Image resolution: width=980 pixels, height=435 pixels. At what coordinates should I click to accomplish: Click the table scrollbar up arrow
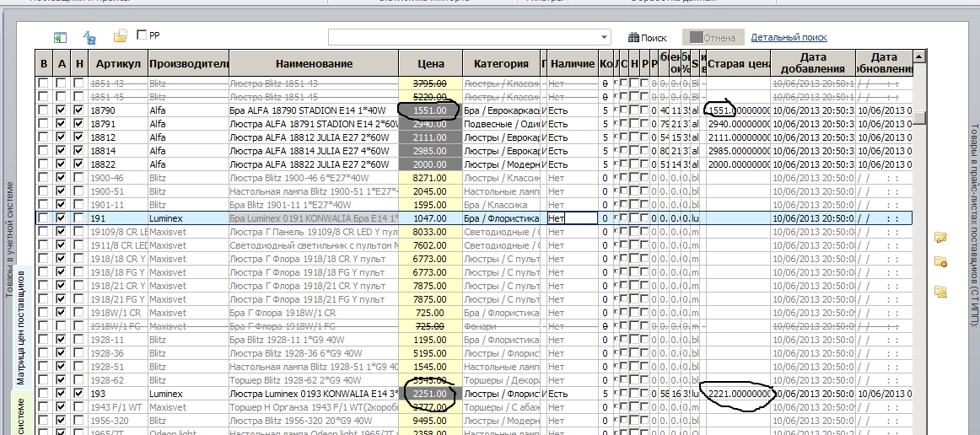[x=918, y=56]
